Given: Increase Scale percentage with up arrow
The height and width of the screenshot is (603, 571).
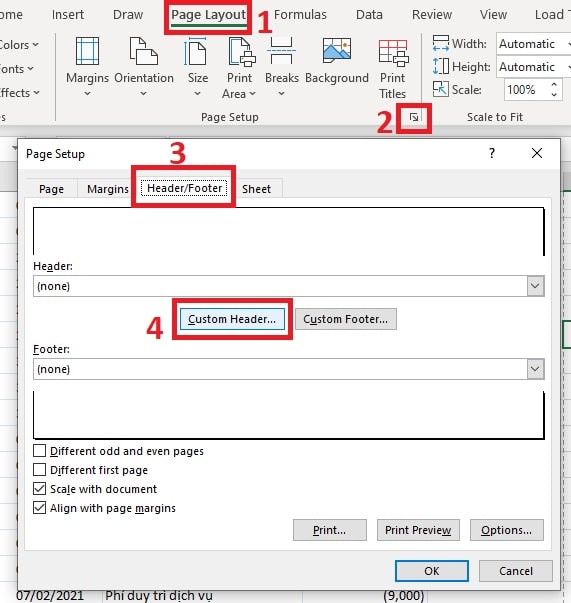Looking at the screenshot, I should point(554,85).
